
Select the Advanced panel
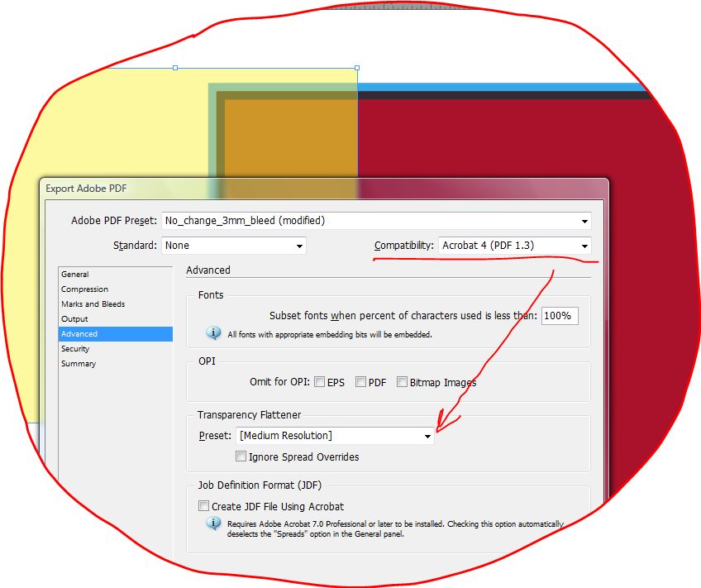116,334
